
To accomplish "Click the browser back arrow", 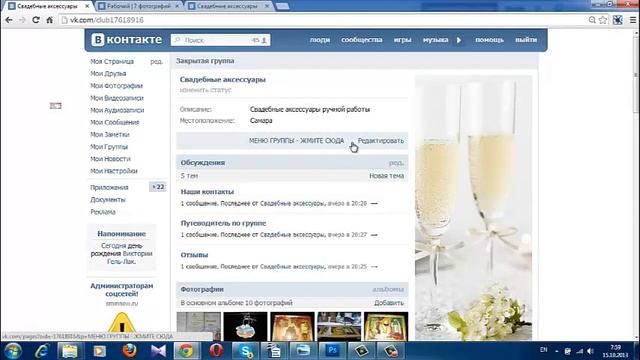I will 9,20.
